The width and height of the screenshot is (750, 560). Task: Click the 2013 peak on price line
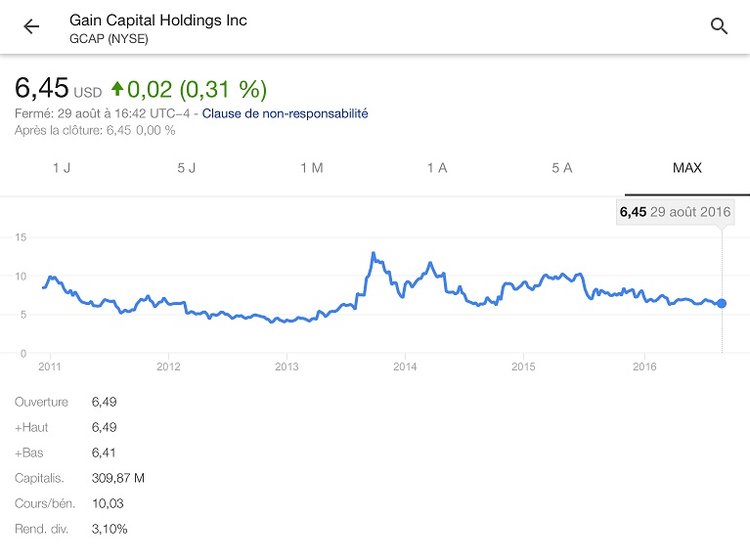click(x=373, y=254)
